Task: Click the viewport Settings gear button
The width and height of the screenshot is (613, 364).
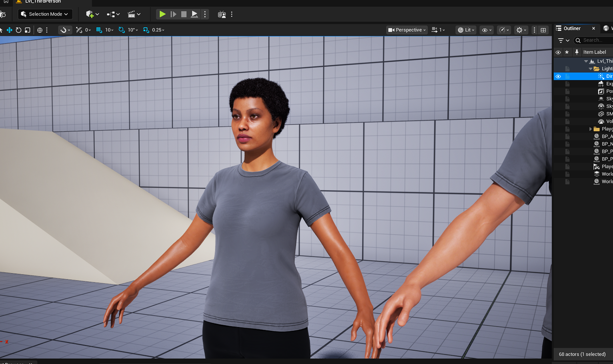Action: pos(520,30)
